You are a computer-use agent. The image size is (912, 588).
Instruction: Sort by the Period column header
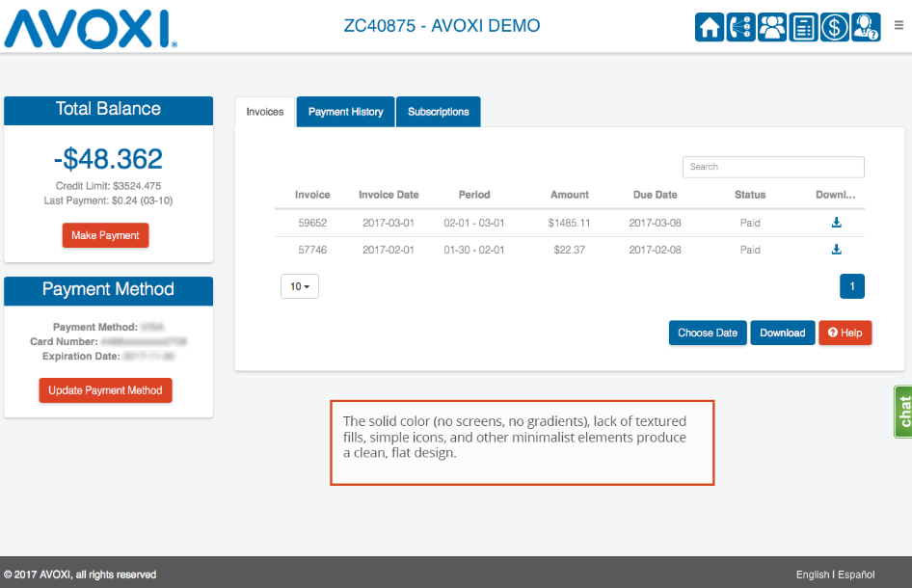[474, 195]
